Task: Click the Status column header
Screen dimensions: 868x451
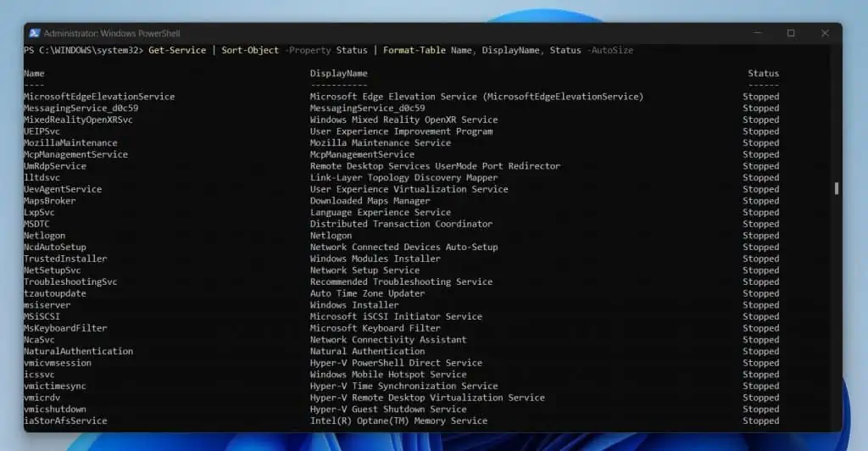Action: [x=764, y=74]
